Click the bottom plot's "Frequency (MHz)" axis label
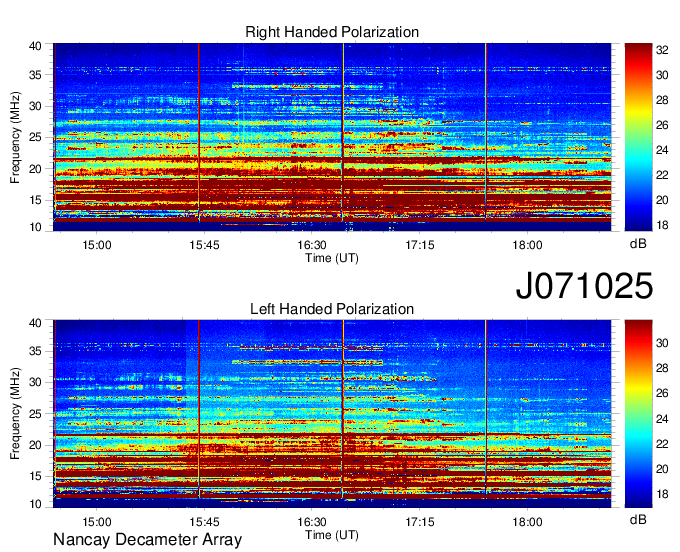The image size is (680, 552). point(15,414)
